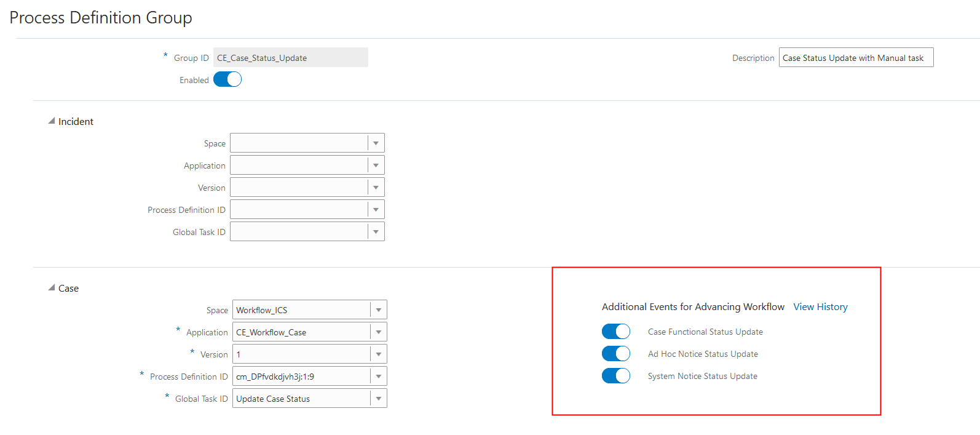Open the Incident Space dropdown arrow
The image size is (980, 435).
click(x=376, y=143)
